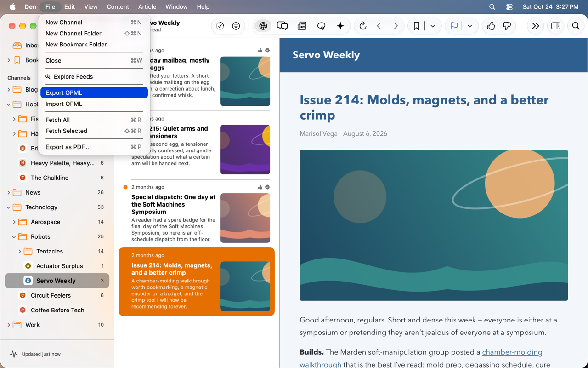Toggle thumbs down on the article
This screenshot has height=368, width=588.
pyautogui.click(x=507, y=26)
